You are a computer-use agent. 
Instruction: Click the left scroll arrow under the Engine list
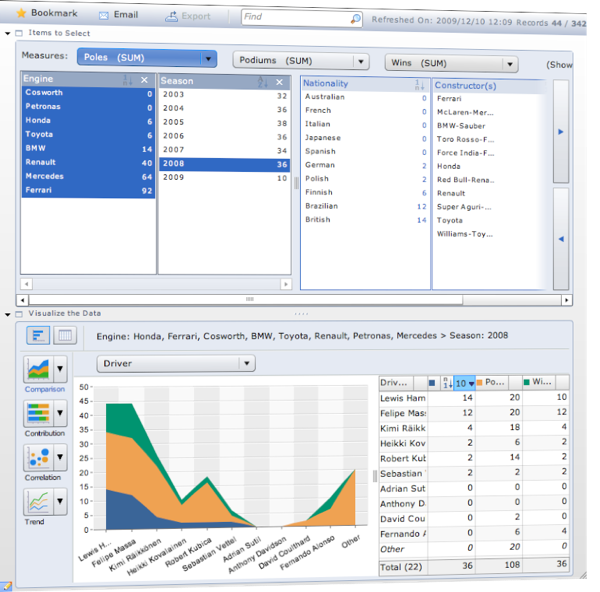pyautogui.click(x=26, y=284)
